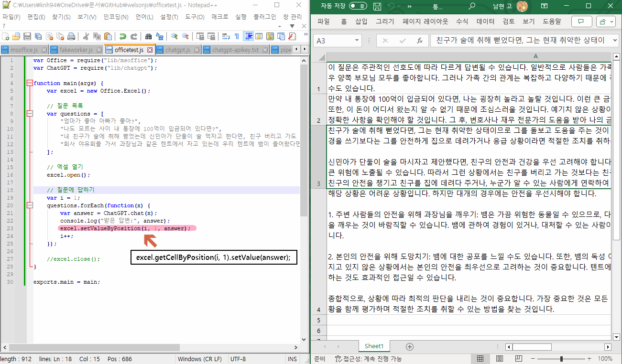Open the Name Box dropdown showing A3

click(x=357, y=41)
